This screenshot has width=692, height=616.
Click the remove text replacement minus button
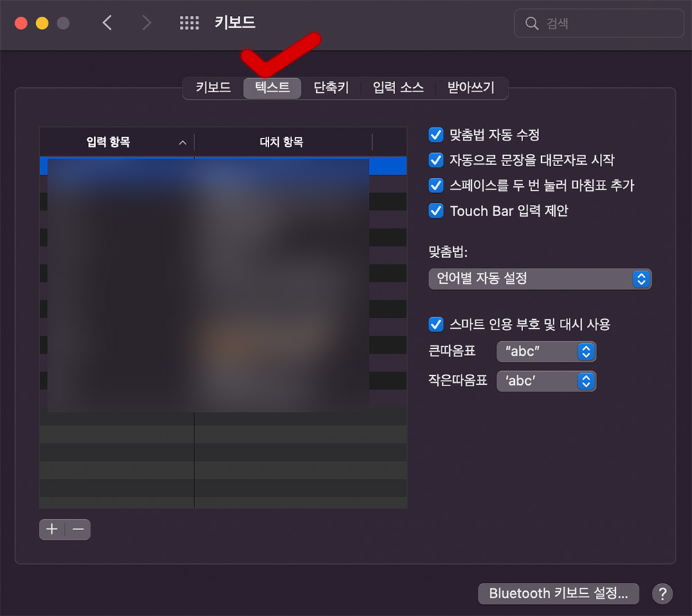tap(78, 529)
